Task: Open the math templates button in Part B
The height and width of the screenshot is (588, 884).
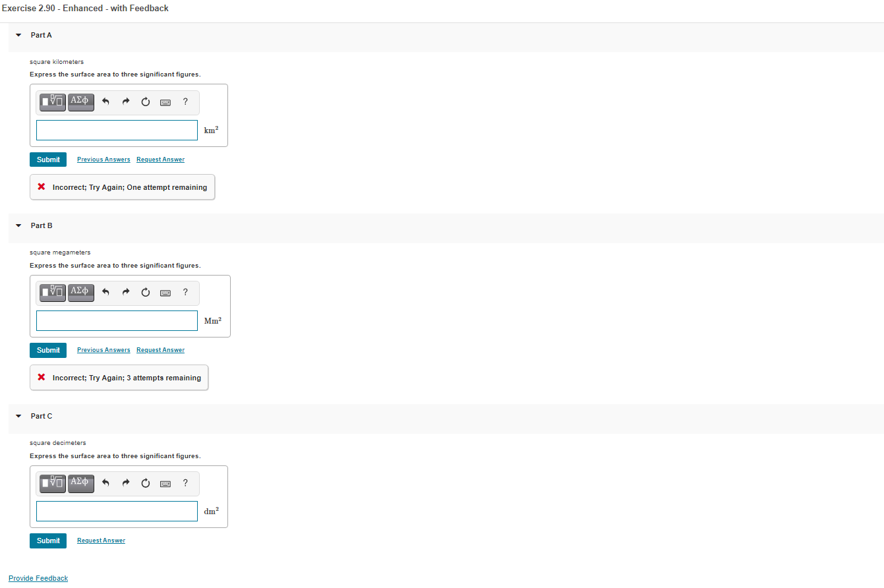Action: (53, 293)
